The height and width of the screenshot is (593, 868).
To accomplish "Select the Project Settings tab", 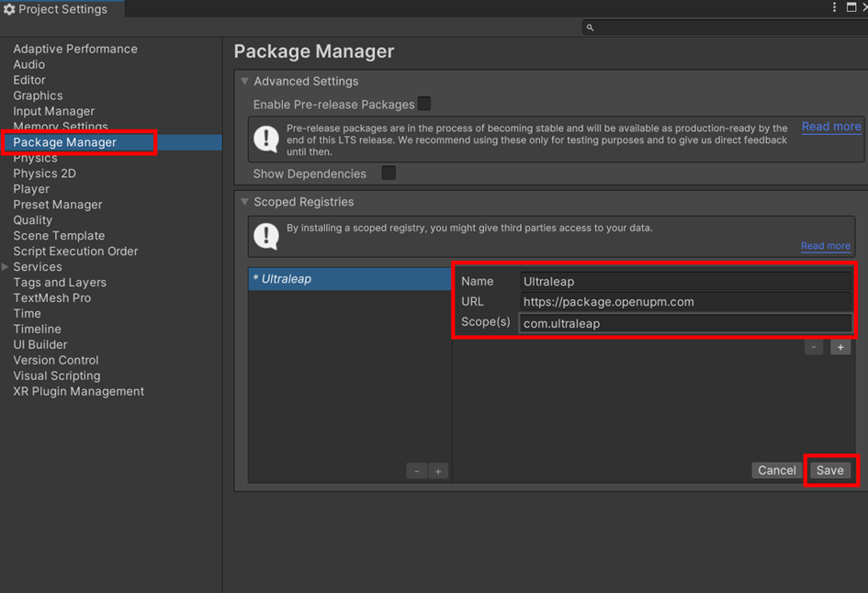I will pos(62,9).
